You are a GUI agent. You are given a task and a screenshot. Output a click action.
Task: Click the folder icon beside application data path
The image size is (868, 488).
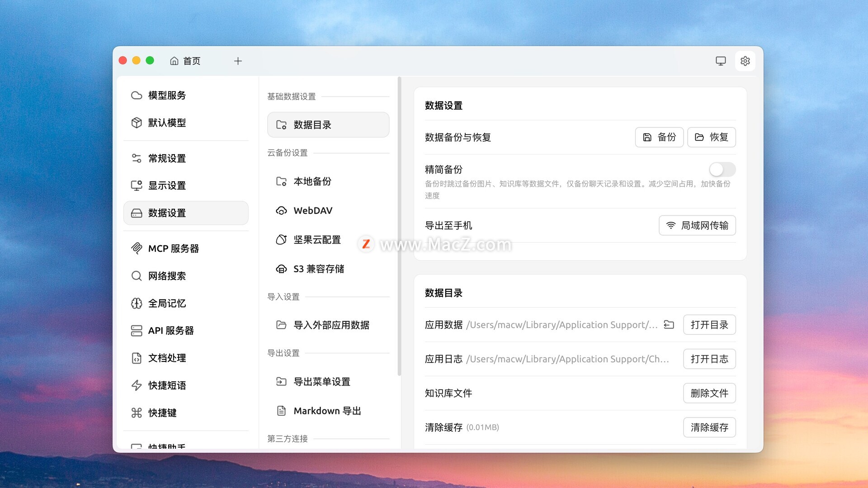669,325
